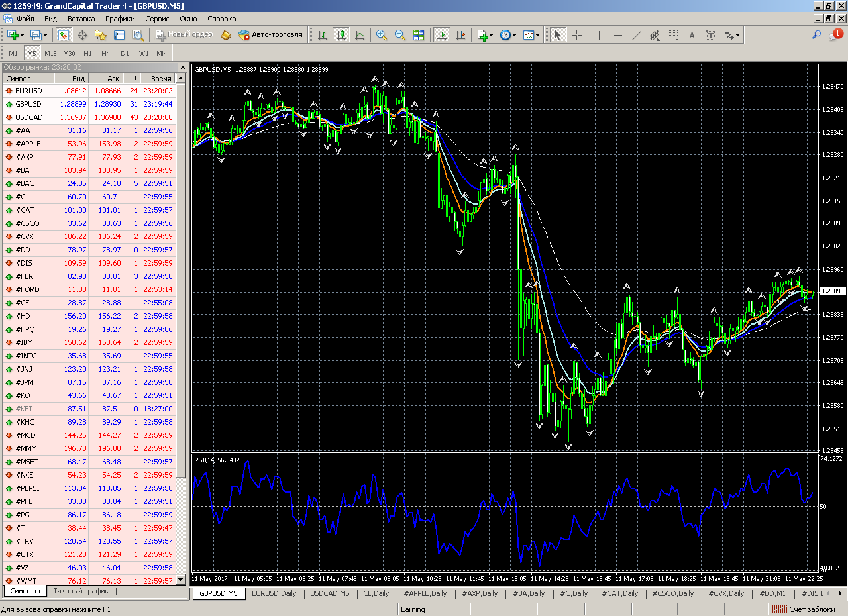Screen dimensions: 848x616
Task: Sort Market Watch by the Символ column header
Action: 29,78
